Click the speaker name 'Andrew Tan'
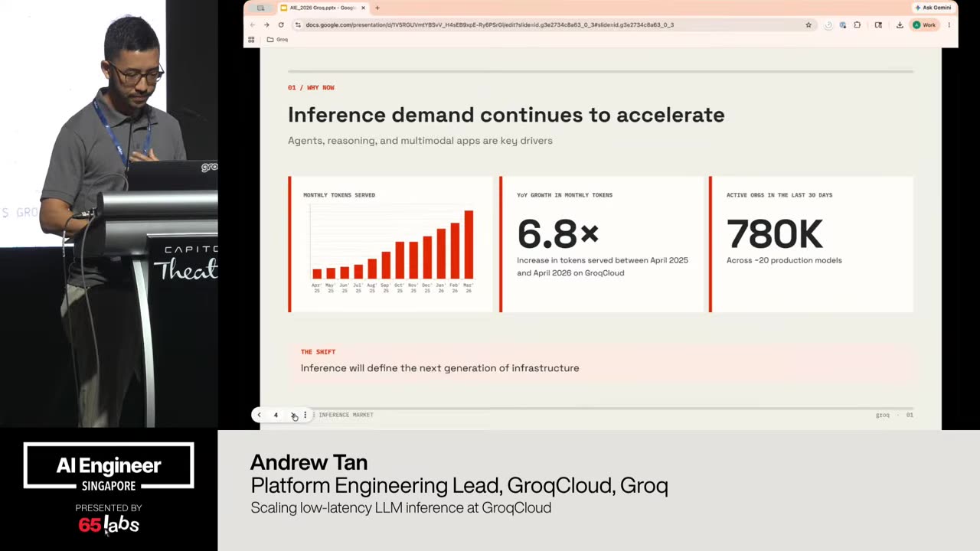The height and width of the screenshot is (551, 980). click(x=309, y=462)
